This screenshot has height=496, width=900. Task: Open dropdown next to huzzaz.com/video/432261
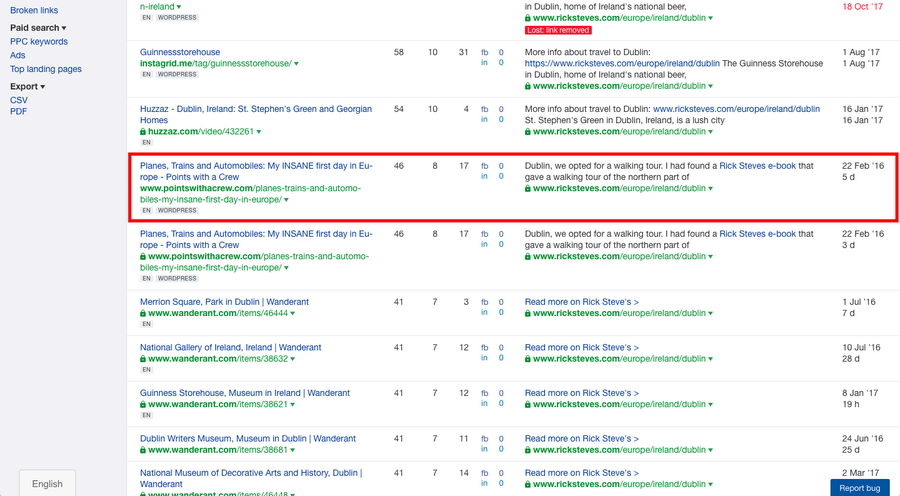pyautogui.click(x=259, y=132)
